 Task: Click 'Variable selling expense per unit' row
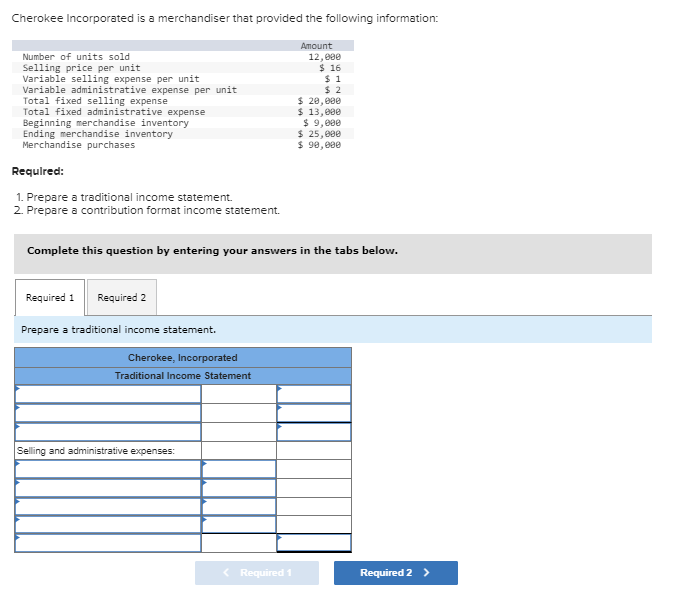(x=183, y=79)
